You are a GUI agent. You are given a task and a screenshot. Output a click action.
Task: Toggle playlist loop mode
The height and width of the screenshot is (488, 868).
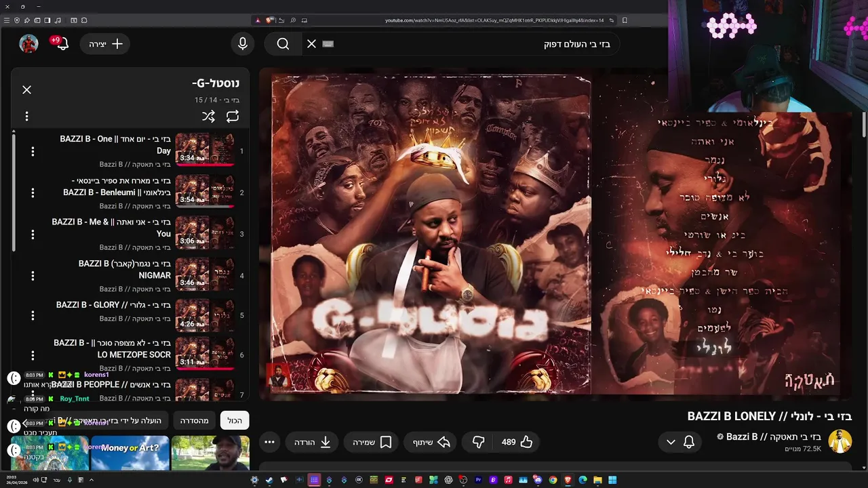(x=233, y=117)
